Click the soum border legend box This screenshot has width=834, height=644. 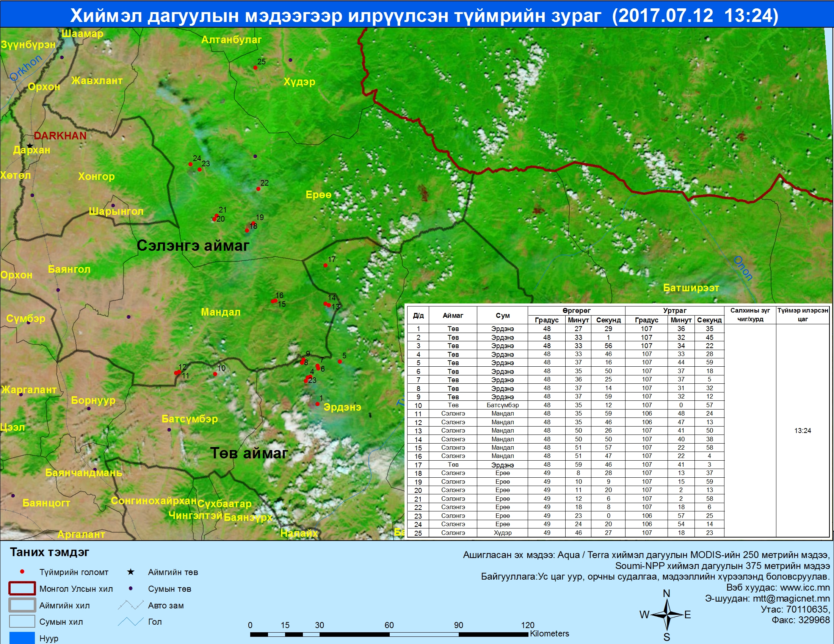[22, 622]
